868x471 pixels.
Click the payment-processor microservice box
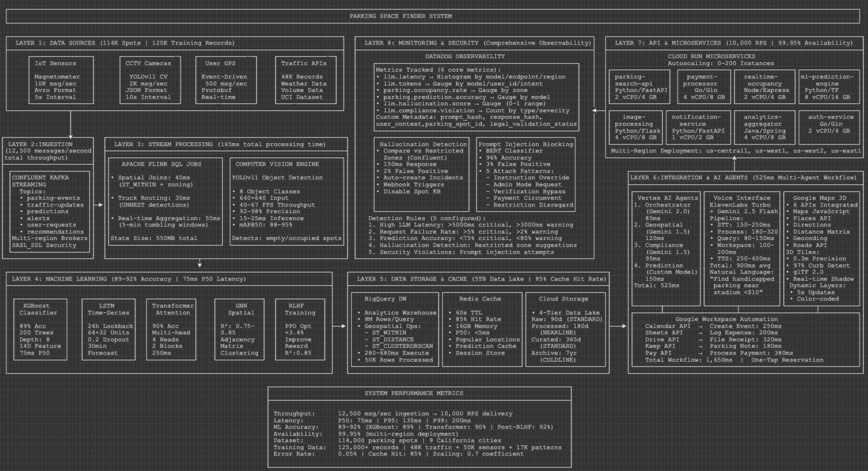coord(704,87)
